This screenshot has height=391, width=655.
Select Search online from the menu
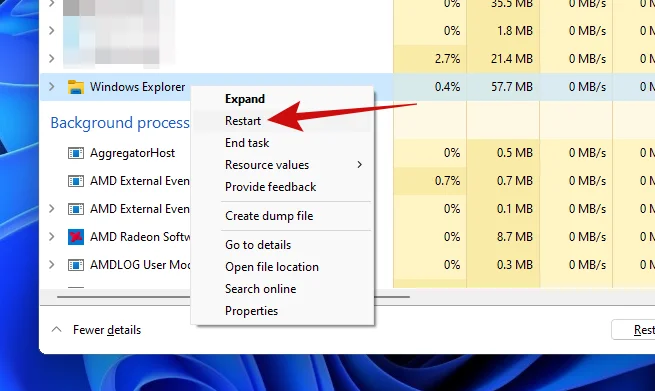260,289
